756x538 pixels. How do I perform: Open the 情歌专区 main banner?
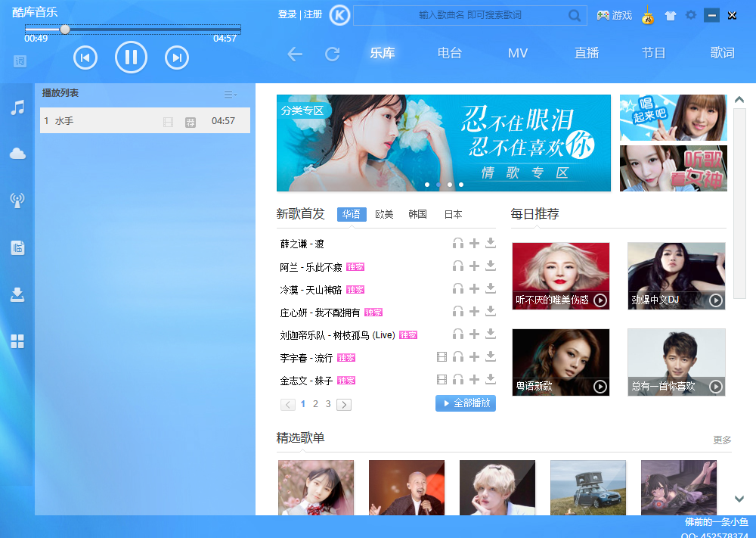click(x=444, y=143)
